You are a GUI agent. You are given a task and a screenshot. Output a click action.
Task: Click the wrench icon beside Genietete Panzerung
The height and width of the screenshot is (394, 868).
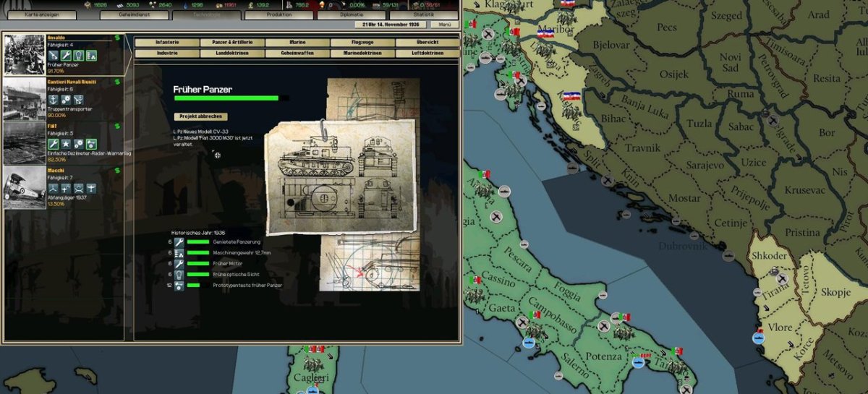(x=179, y=242)
